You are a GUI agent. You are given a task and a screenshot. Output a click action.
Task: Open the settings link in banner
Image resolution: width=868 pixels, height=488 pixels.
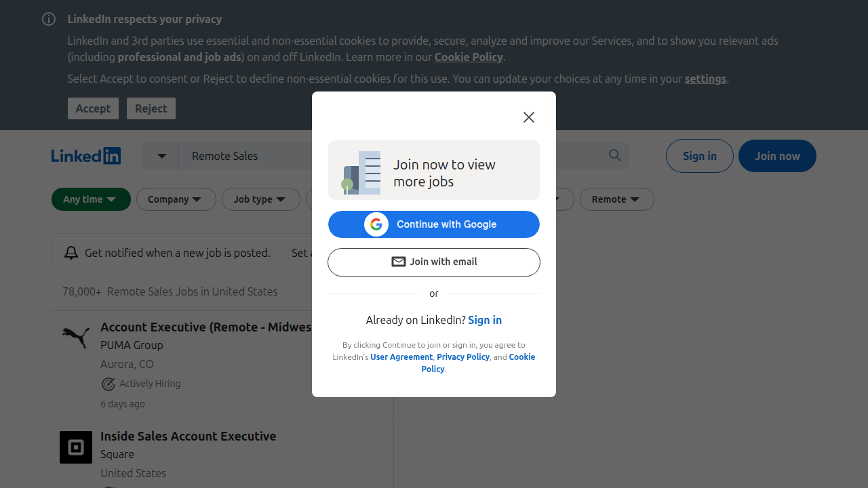(x=705, y=79)
